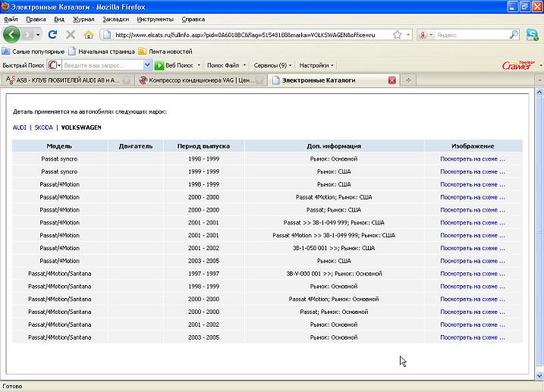Click the vertical scrollbar thumb

539,230
